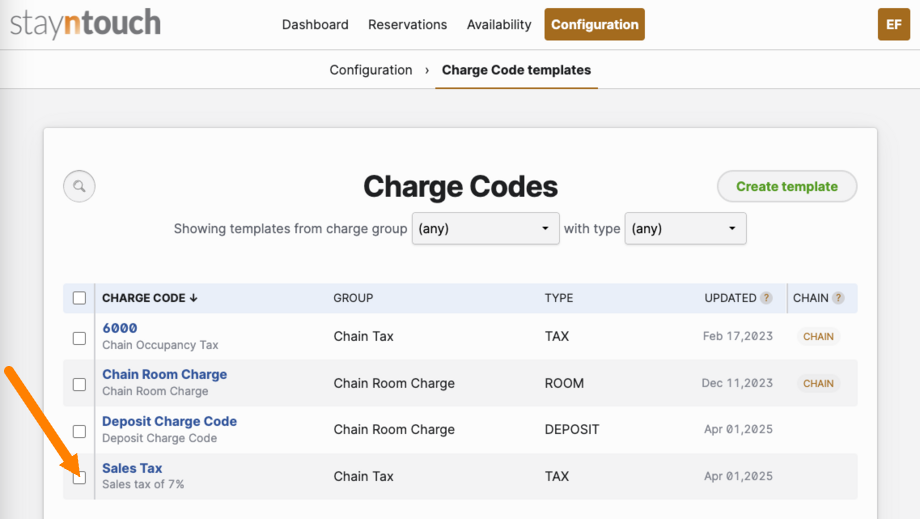Select the Chain Room Charge row checkbox

coord(79,385)
